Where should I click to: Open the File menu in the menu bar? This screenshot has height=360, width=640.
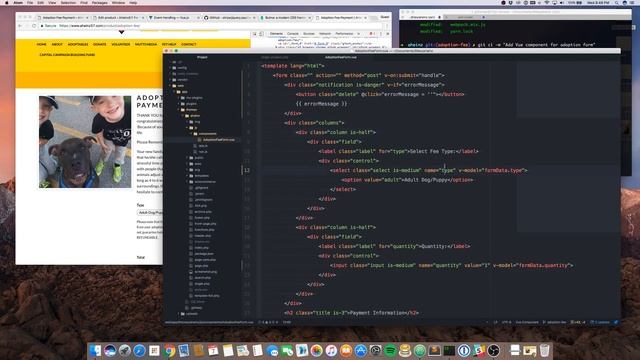pos(30,2)
